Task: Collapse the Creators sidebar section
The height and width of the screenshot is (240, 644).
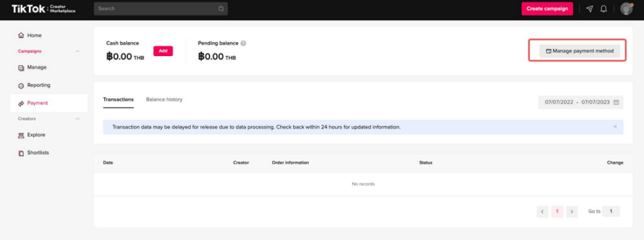Action: pos(77,119)
